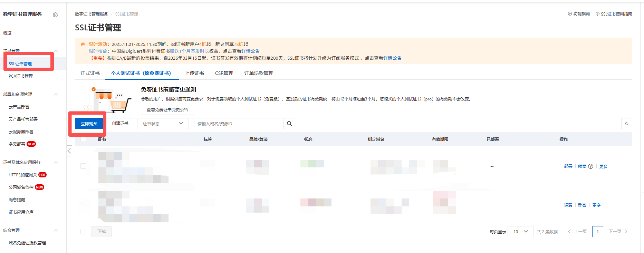Switch to the 正式证书 tab
The width and height of the screenshot is (644, 253).
[90, 73]
